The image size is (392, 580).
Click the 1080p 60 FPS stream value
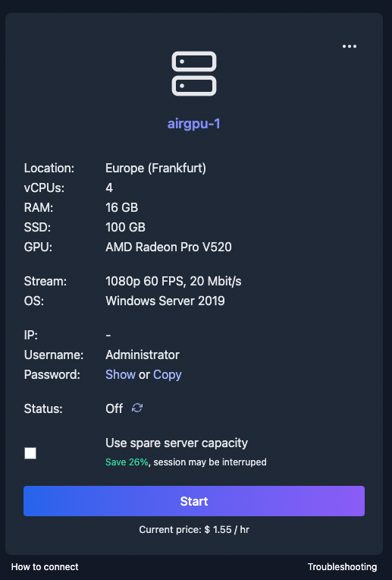click(174, 281)
